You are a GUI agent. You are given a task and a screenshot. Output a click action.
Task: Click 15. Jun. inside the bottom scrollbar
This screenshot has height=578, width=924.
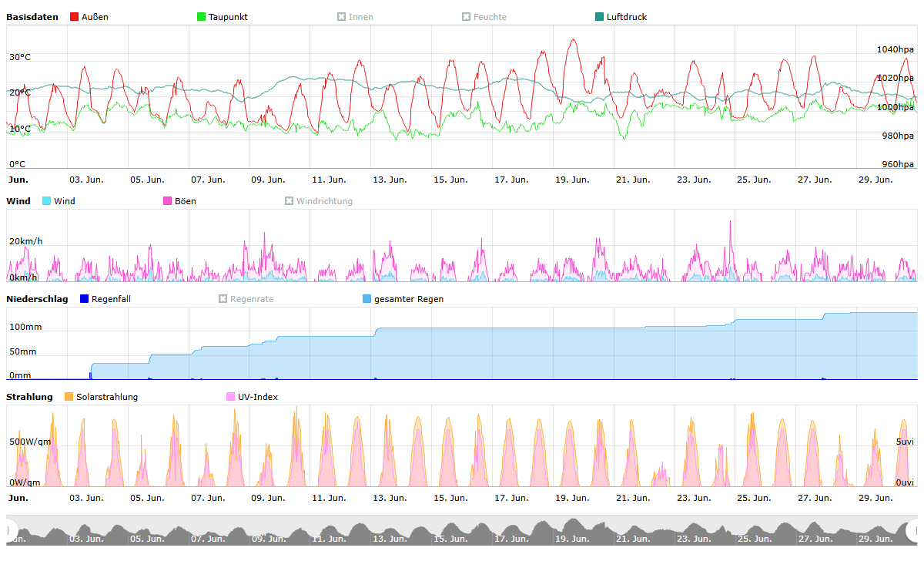click(450, 539)
